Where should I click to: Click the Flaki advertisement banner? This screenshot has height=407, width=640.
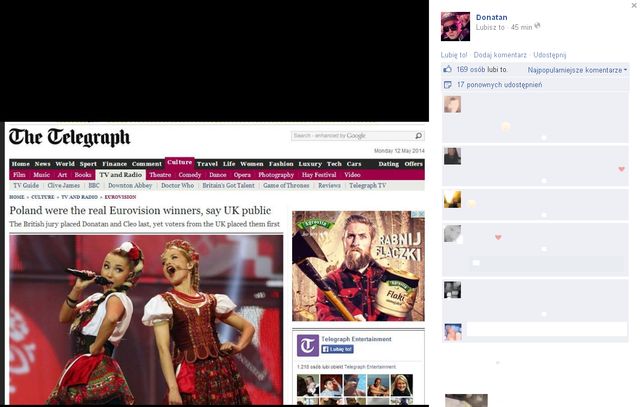click(x=358, y=266)
